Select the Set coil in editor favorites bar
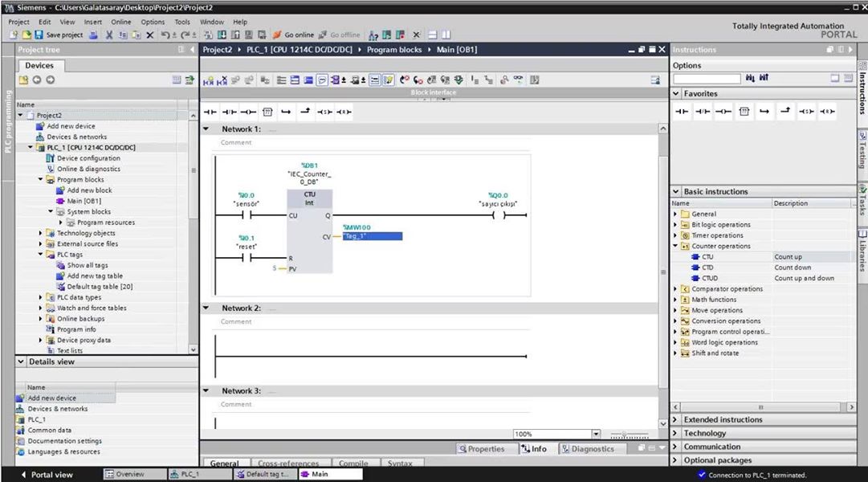Screen dimensions: 868x482 324,112
